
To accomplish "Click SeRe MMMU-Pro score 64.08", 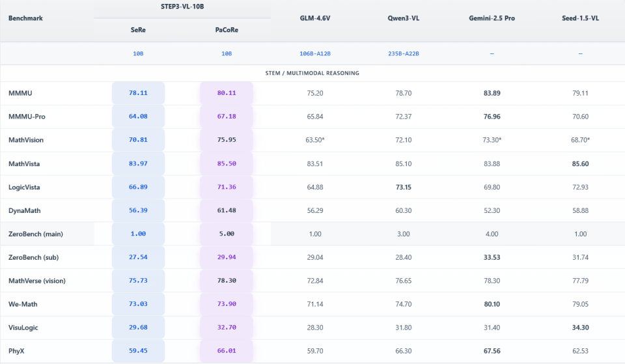I will (x=138, y=117).
